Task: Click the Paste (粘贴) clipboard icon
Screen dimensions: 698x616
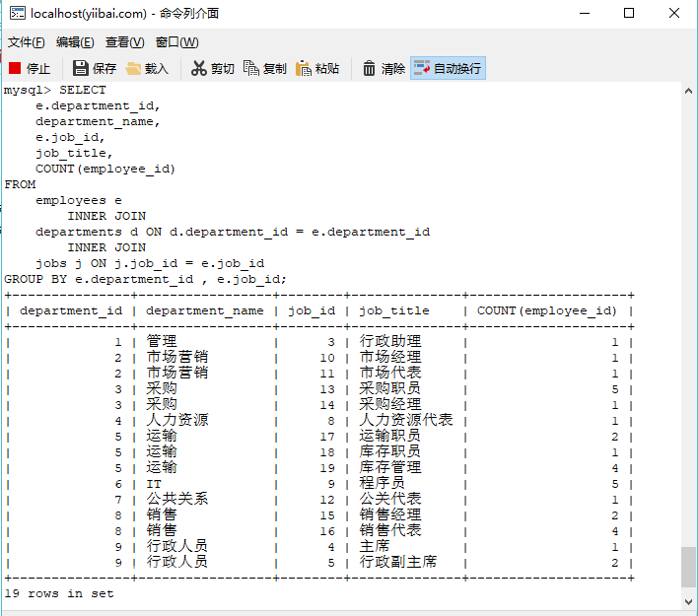Action: tap(303, 68)
